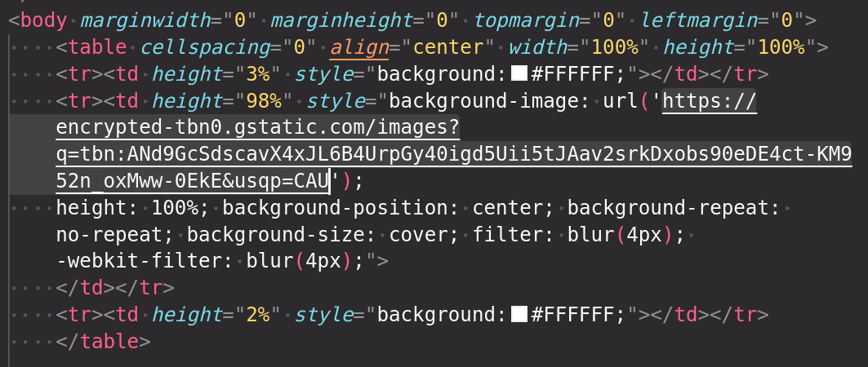Click the closing </table> tag
868x367 pixels.
[104, 342]
